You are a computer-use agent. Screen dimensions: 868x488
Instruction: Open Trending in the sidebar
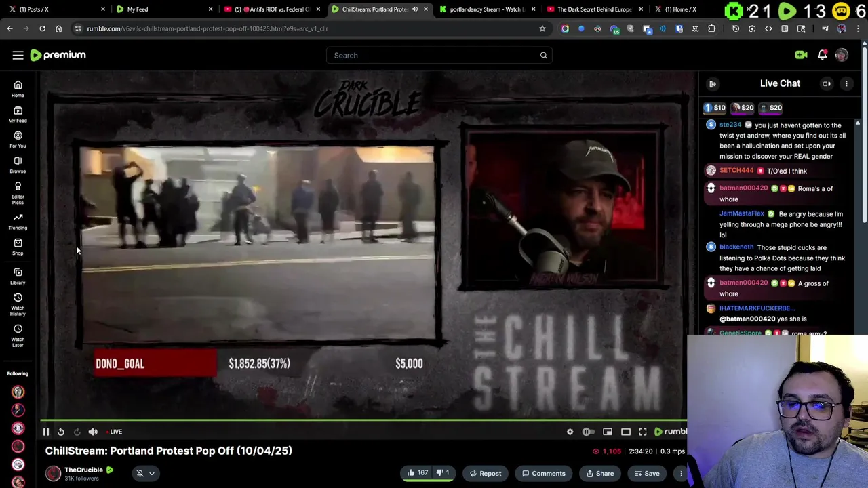(18, 221)
